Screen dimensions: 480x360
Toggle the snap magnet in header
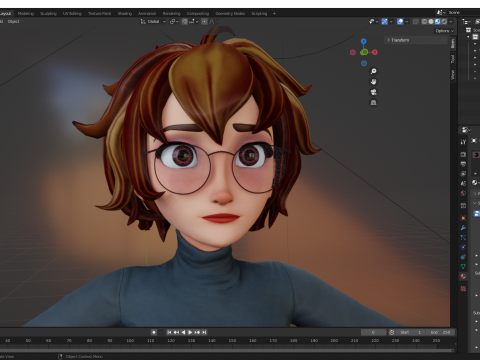185,21
